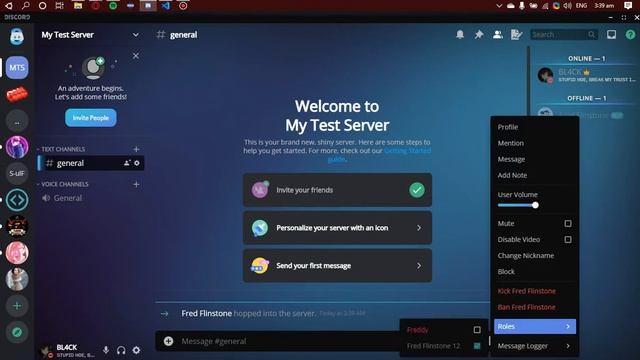This screenshot has width=640, height=360.
Task: Toggle member list icon
Action: (498, 35)
